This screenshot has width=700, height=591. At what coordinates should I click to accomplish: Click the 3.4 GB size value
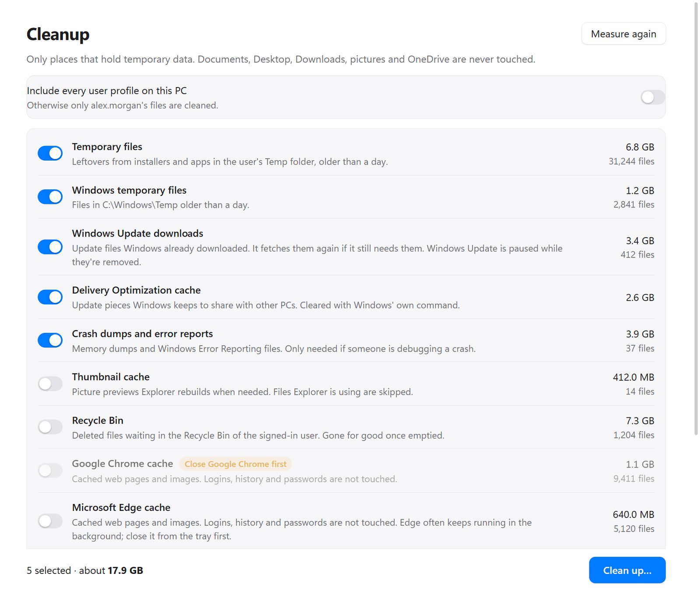click(640, 241)
